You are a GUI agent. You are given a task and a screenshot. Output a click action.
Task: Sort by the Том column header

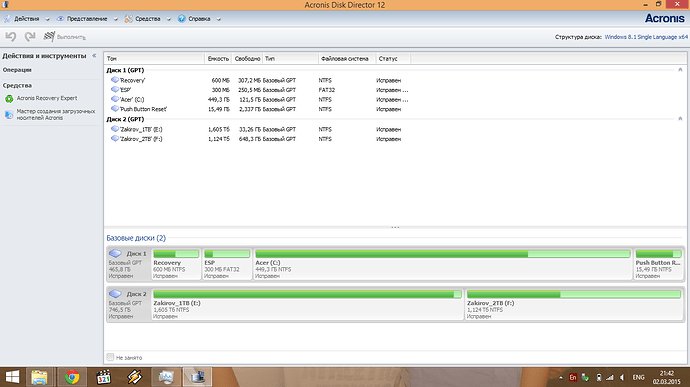click(154, 59)
